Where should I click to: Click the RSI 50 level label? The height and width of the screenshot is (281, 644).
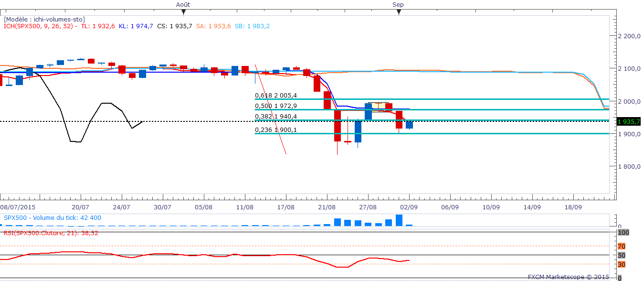pos(621,255)
